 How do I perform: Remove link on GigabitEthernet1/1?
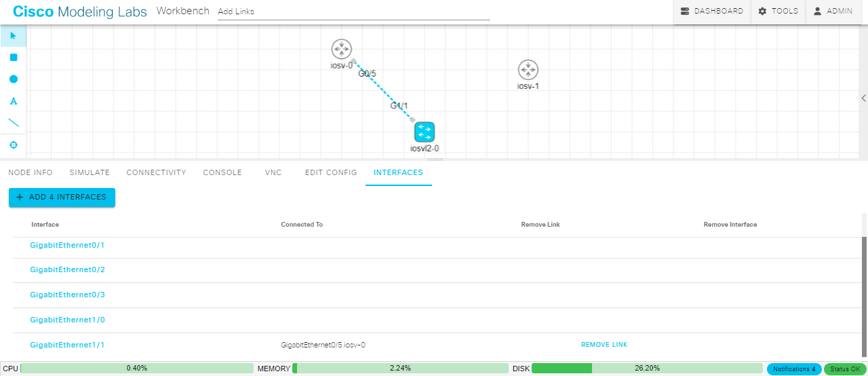(604, 345)
